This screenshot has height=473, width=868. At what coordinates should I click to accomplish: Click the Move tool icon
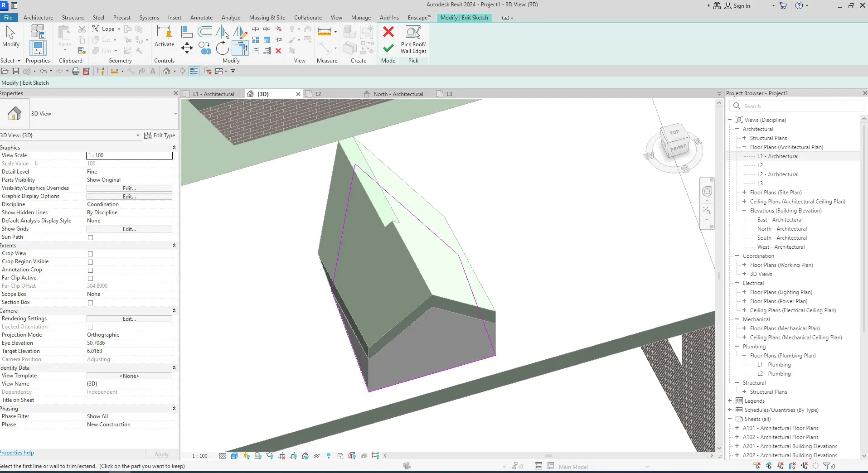(187, 48)
